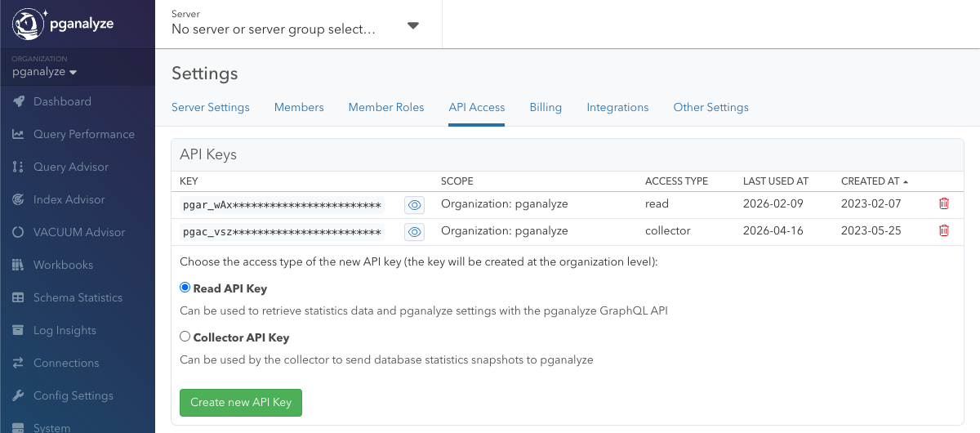Switch to the Server Settings tab
Image resolution: width=980 pixels, height=433 pixels.
211,107
